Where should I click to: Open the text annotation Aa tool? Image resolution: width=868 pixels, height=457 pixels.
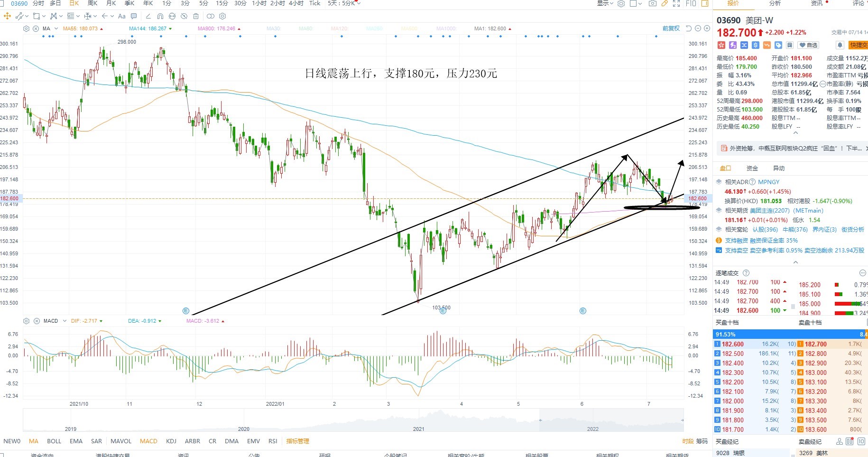click(x=122, y=16)
